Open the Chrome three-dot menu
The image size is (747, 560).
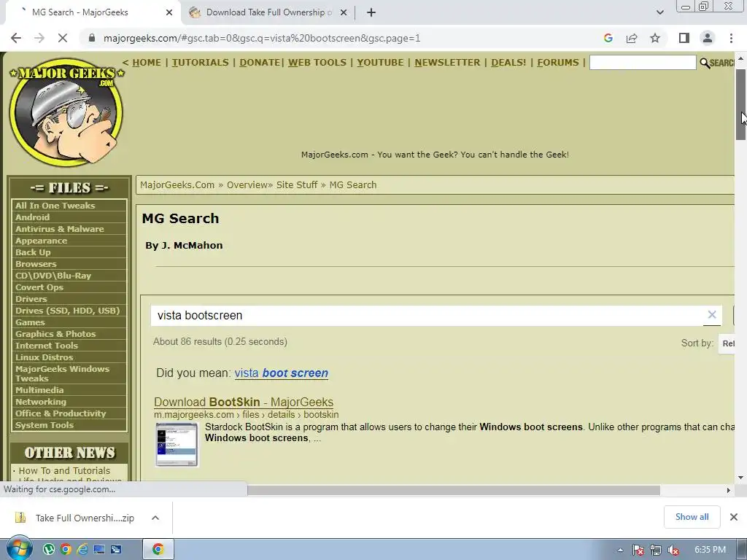[x=731, y=38]
